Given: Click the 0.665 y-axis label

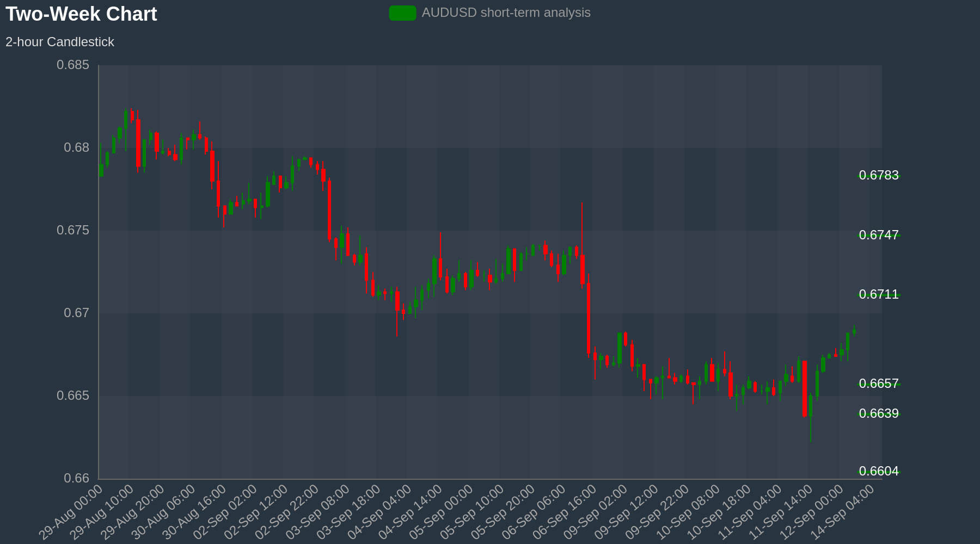Looking at the screenshot, I should [x=73, y=395].
